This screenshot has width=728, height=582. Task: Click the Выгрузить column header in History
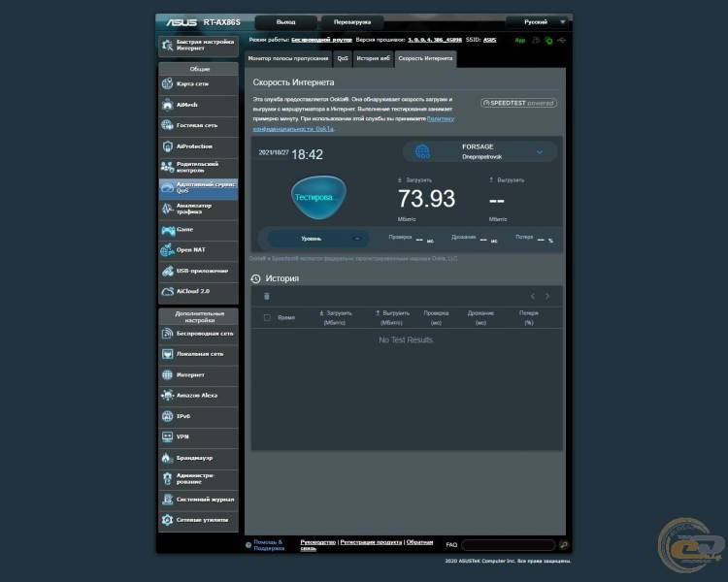click(392, 317)
